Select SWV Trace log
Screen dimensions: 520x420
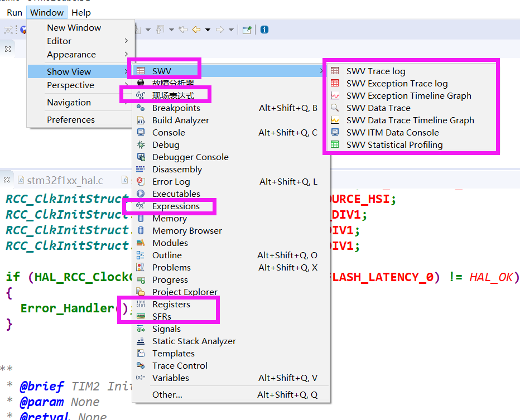(375, 71)
